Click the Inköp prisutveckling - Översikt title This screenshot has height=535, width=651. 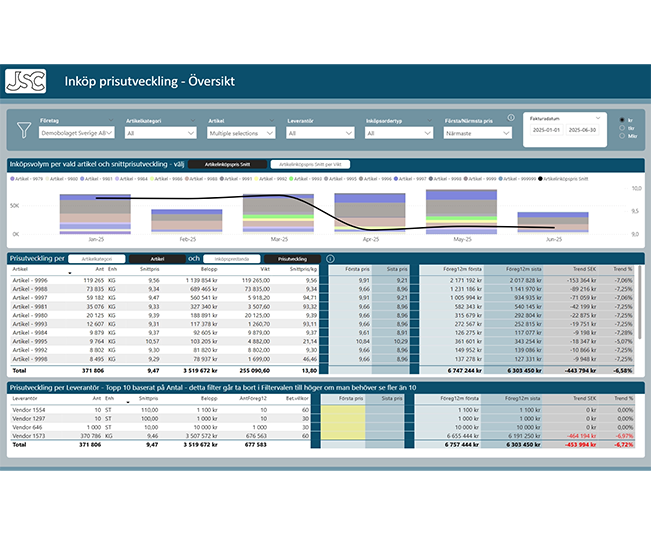click(x=149, y=81)
